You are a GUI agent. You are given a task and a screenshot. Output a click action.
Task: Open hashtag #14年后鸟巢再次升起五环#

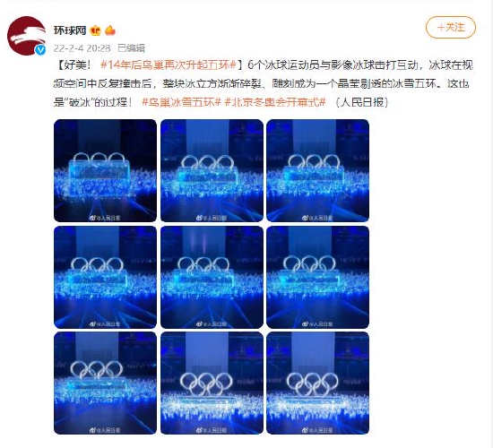click(x=169, y=65)
